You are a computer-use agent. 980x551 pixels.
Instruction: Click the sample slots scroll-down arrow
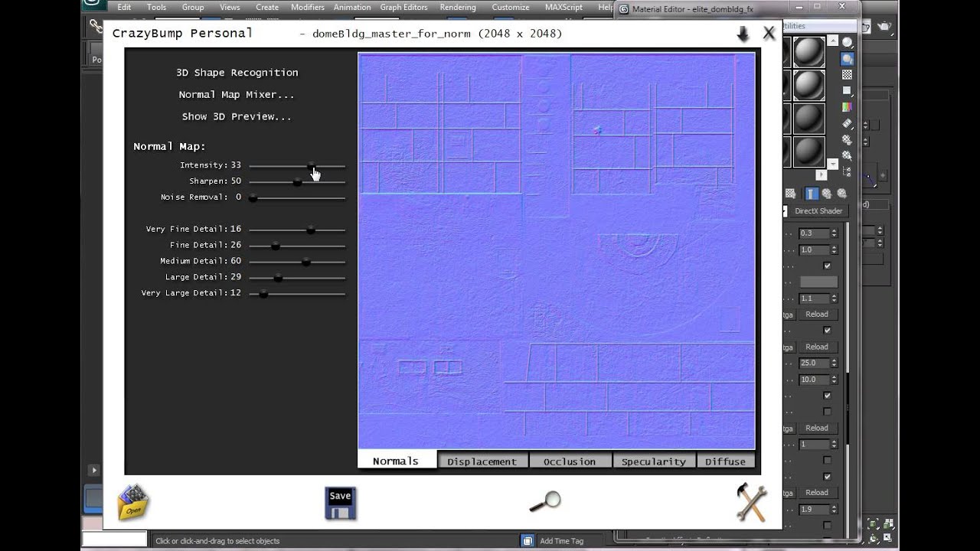click(x=833, y=164)
